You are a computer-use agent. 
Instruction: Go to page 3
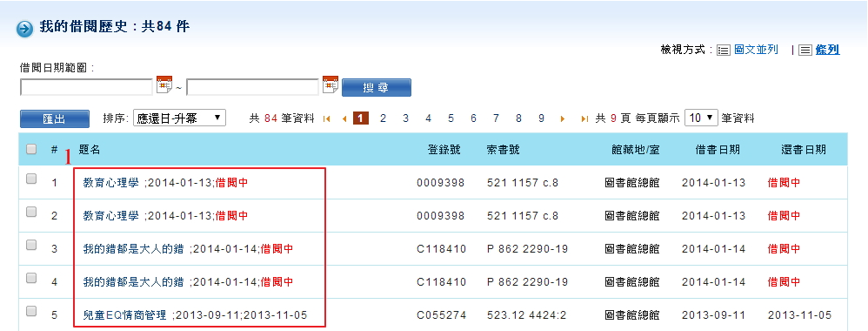(x=406, y=118)
